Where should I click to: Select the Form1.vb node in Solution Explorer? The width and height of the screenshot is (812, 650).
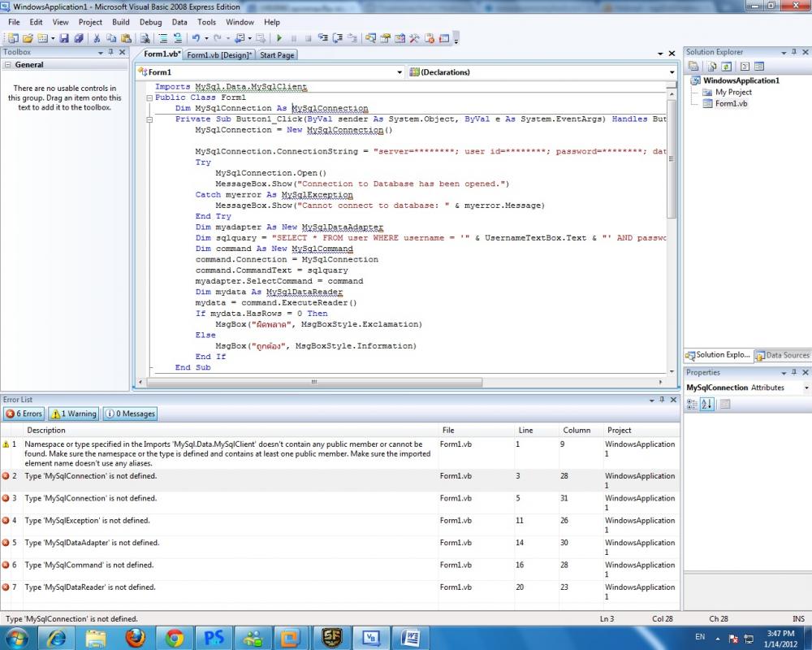tap(731, 104)
